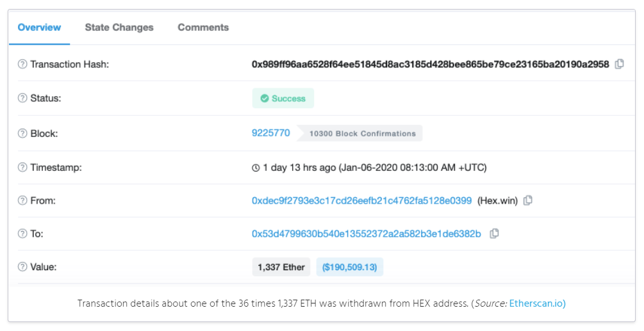The width and height of the screenshot is (644, 331).
Task: Click the green Success status badge
Action: point(283,99)
